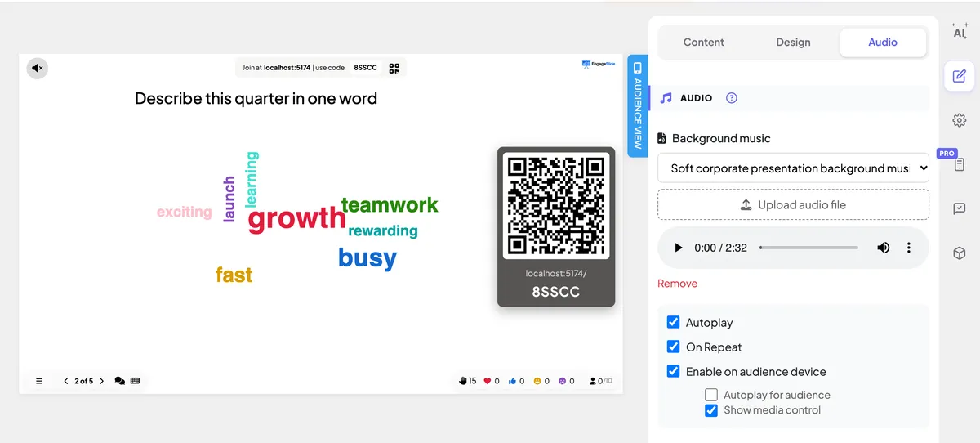This screenshot has width=980, height=443.
Task: Click the slide title text
Action: pyautogui.click(x=256, y=99)
